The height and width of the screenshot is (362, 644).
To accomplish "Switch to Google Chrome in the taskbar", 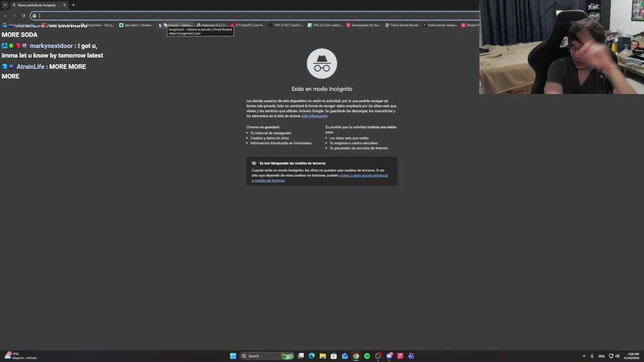I will pos(356,356).
